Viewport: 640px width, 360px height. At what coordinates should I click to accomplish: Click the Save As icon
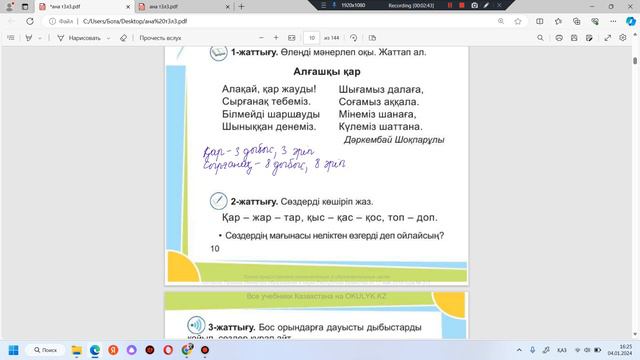click(x=589, y=38)
